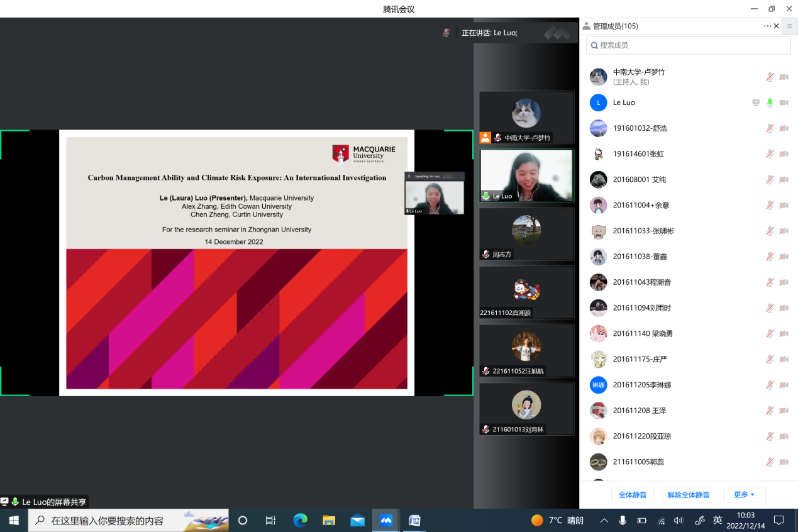The width and height of the screenshot is (798, 532).
Task: Toggle Le Luo's microphone in member list
Action: (769, 103)
